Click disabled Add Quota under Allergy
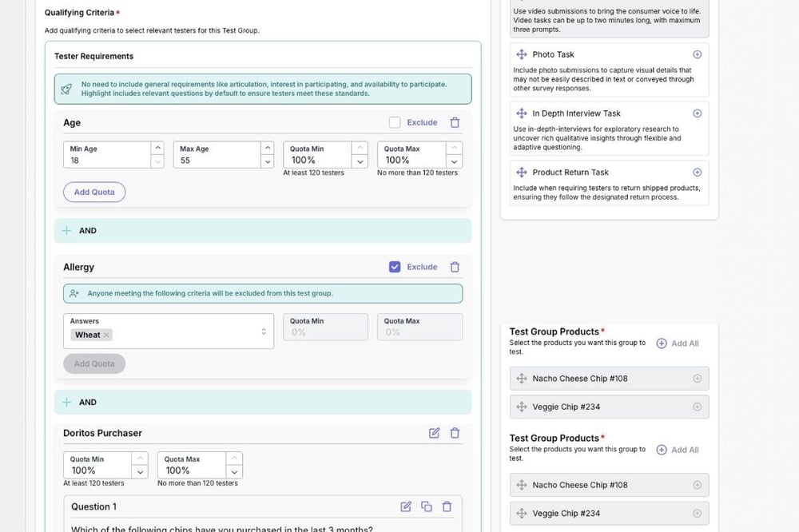This screenshot has width=799, height=532. pyautogui.click(x=94, y=363)
